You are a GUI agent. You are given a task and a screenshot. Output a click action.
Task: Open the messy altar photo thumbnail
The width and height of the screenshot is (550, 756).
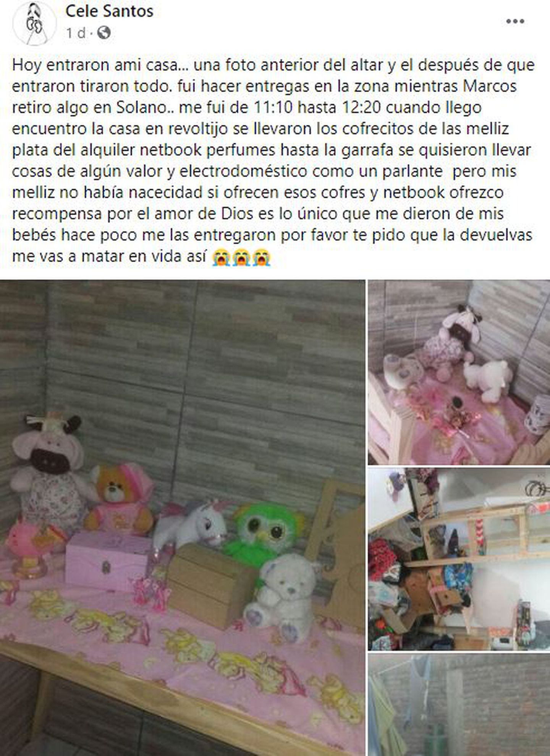click(x=459, y=372)
